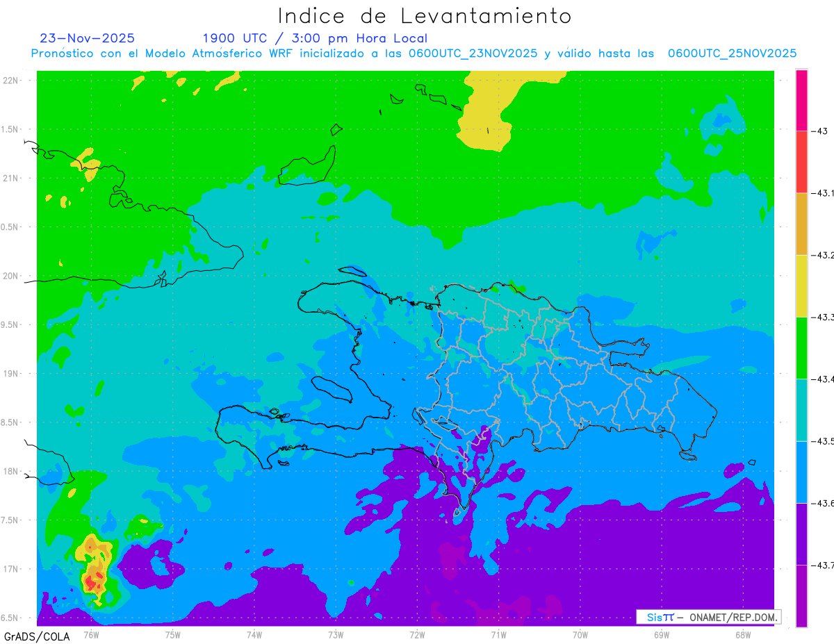
Task: Choose the green swatch on the color scale
Action: 801,347
